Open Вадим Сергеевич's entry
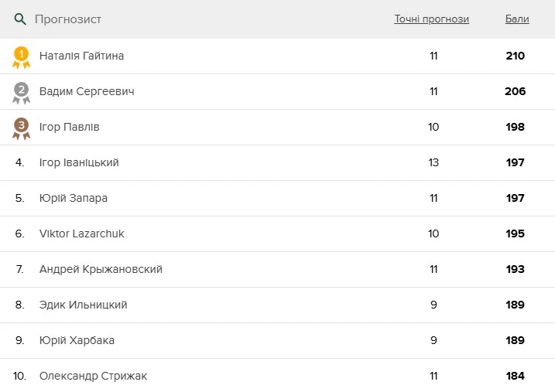 coord(87,92)
